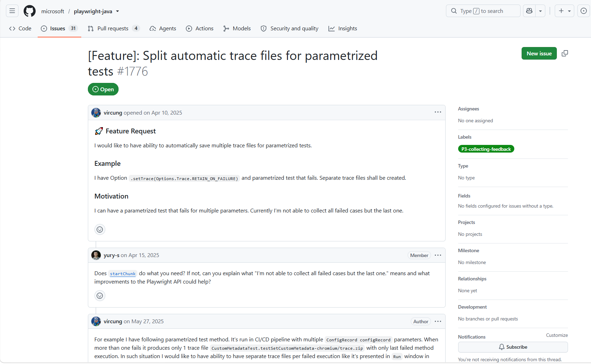Click the Development sidebar heading
The width and height of the screenshot is (591, 364).
[x=472, y=307]
